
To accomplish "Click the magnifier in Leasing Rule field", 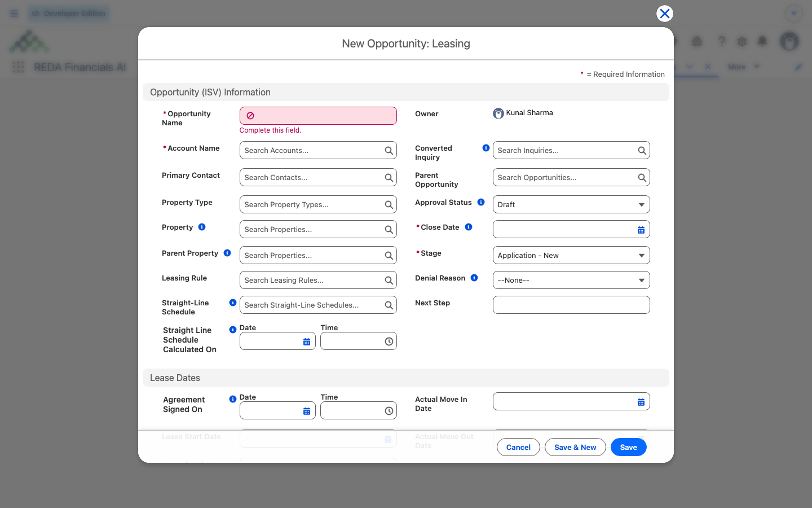I will [389, 281].
